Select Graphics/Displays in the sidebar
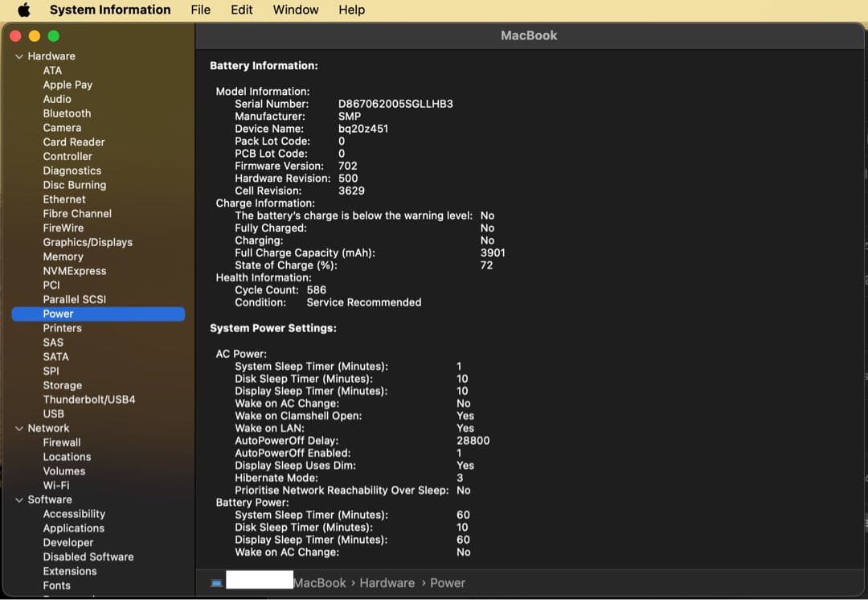 88,242
